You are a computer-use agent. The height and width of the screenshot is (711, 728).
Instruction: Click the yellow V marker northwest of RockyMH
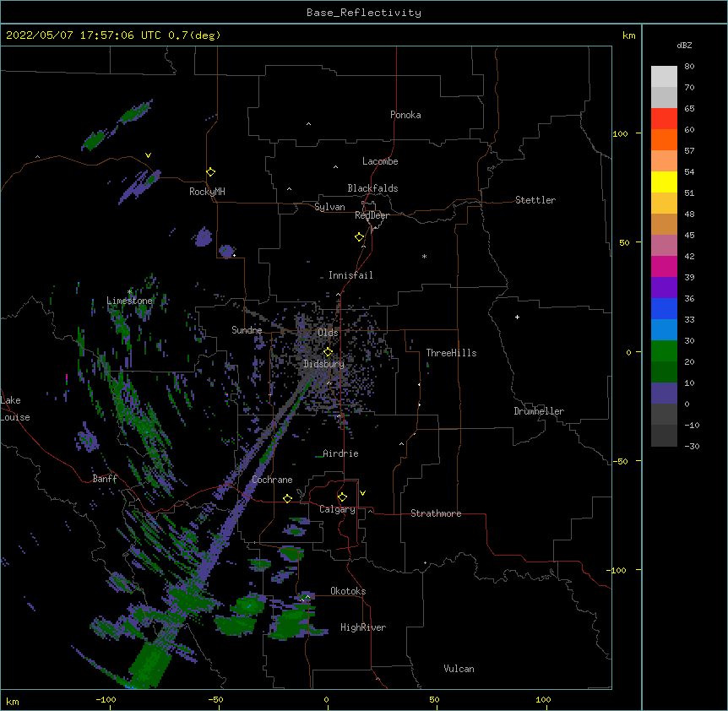(x=148, y=155)
